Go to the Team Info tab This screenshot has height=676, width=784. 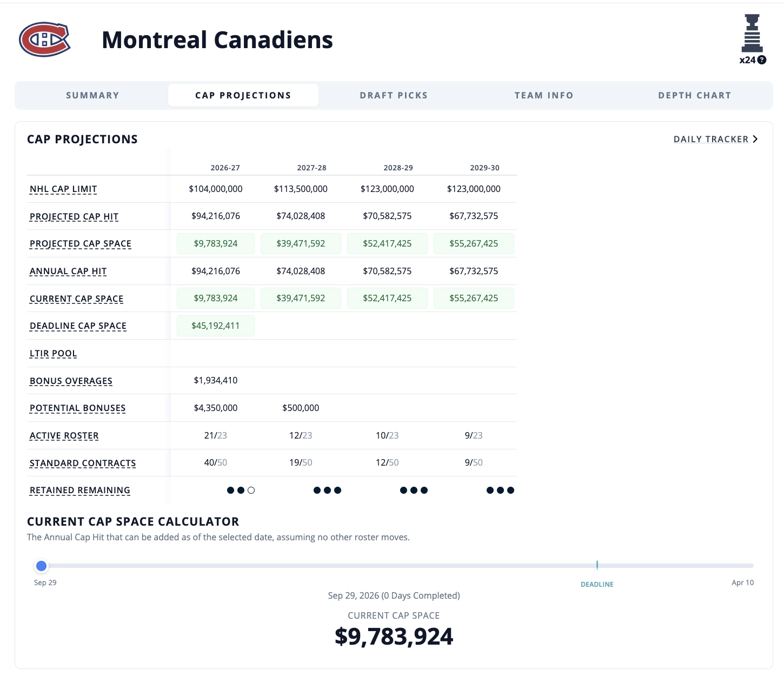pos(544,95)
